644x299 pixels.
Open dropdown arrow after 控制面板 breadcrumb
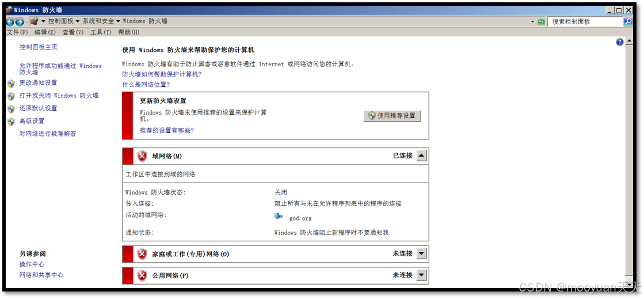77,21
